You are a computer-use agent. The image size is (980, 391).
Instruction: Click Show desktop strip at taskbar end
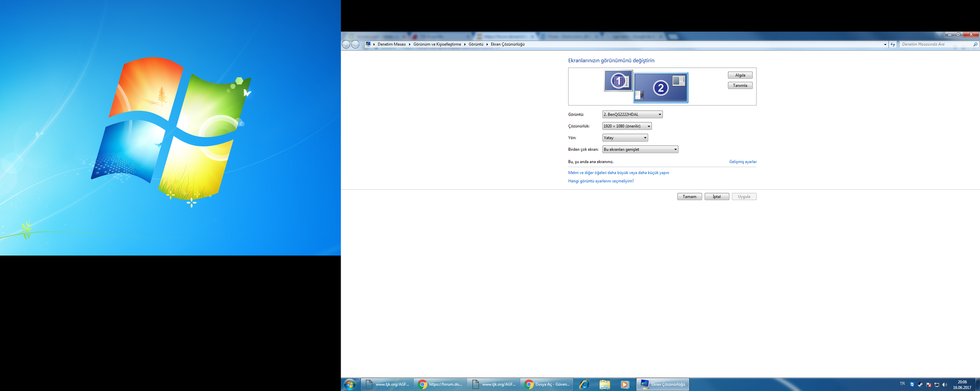coord(977,384)
